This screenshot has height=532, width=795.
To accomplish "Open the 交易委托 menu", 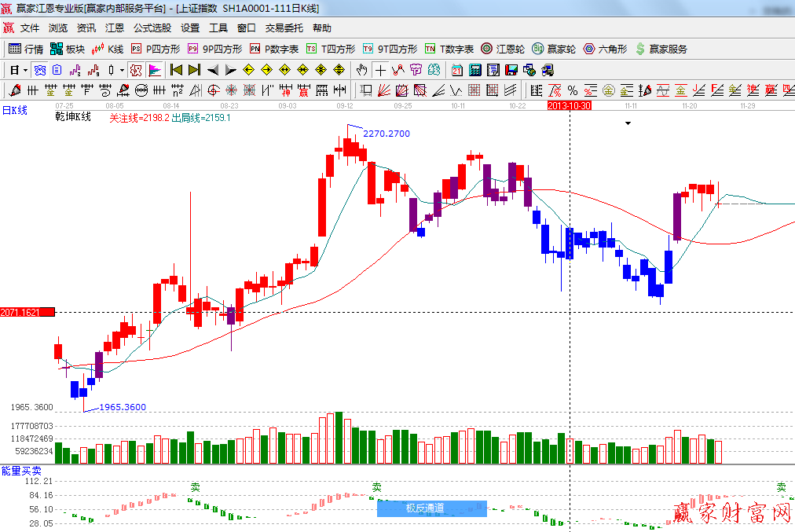I will click(x=284, y=28).
